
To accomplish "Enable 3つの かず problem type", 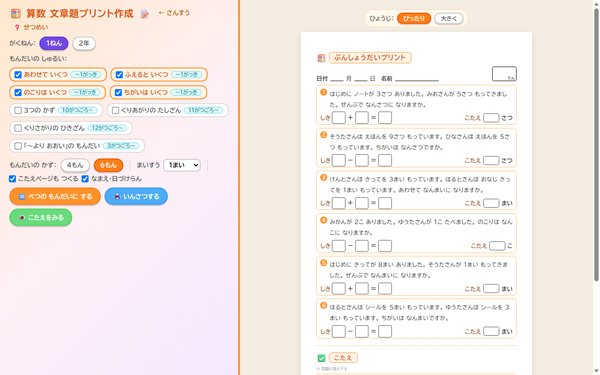I will 18,110.
